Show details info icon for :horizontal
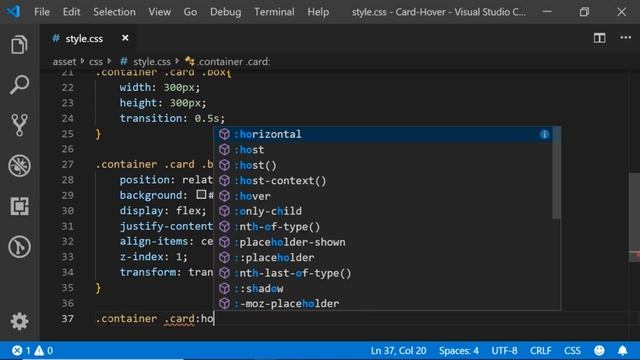640x360 pixels. coord(544,134)
